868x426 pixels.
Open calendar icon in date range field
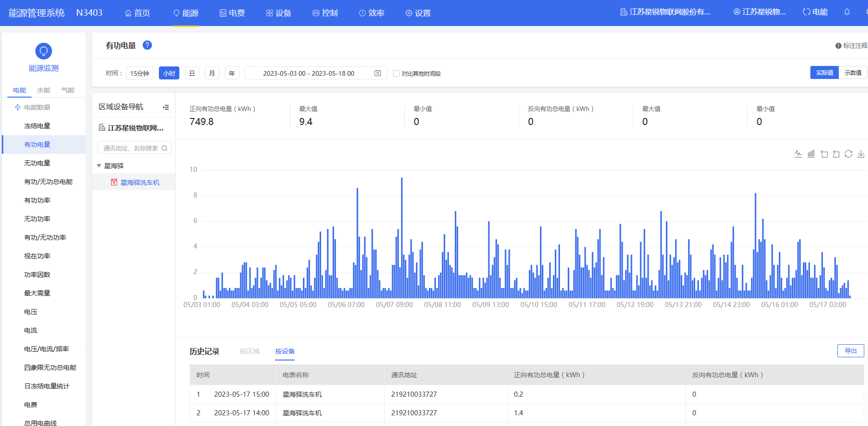click(x=378, y=73)
